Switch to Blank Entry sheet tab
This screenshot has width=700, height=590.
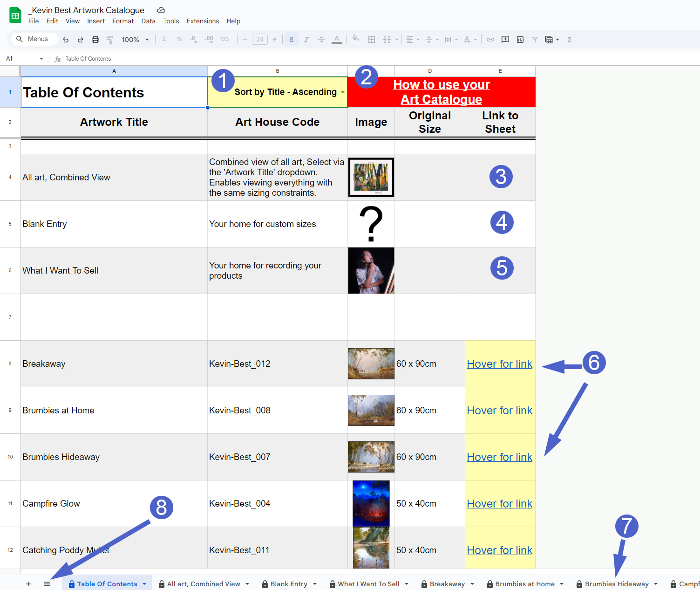(289, 584)
